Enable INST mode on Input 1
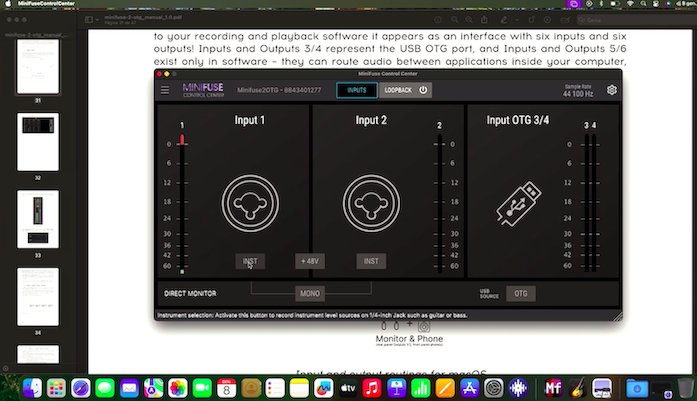The height and width of the screenshot is (401, 697). tap(250, 261)
